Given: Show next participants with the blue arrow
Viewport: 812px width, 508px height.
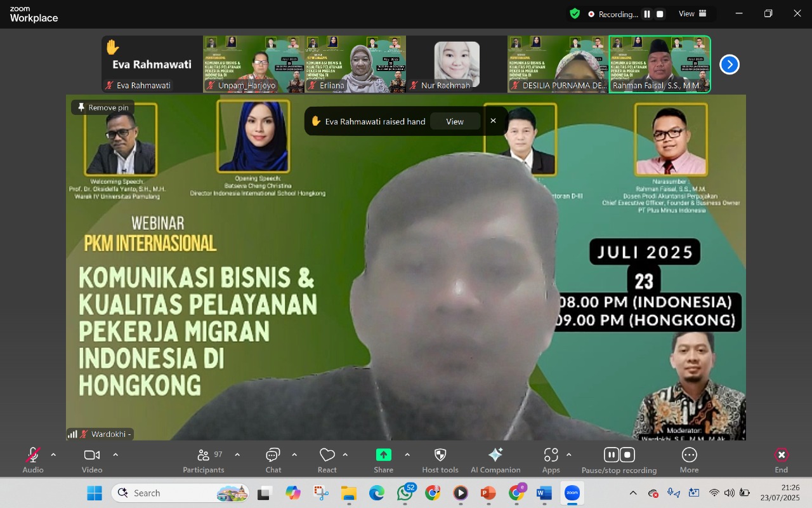Looking at the screenshot, I should point(730,64).
